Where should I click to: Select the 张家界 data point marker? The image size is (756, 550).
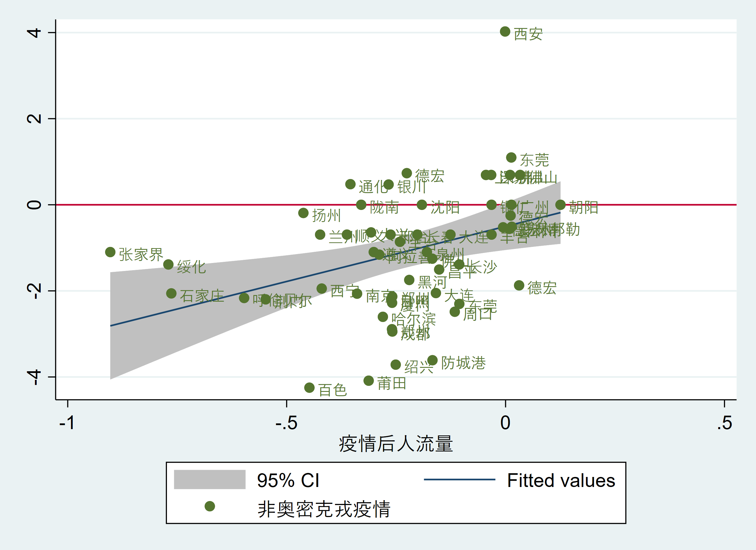click(x=110, y=252)
